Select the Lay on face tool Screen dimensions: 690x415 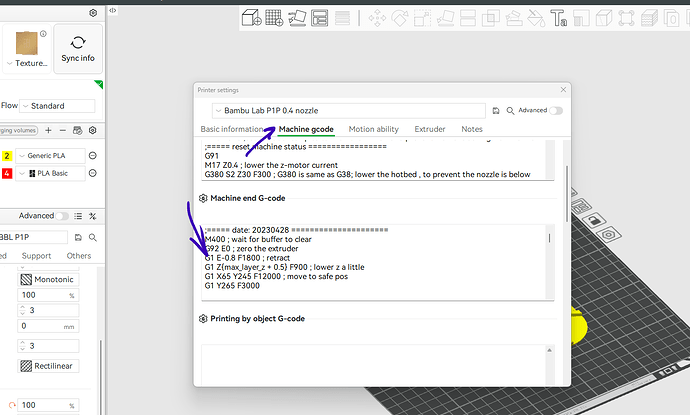pyautogui.click(x=445, y=18)
